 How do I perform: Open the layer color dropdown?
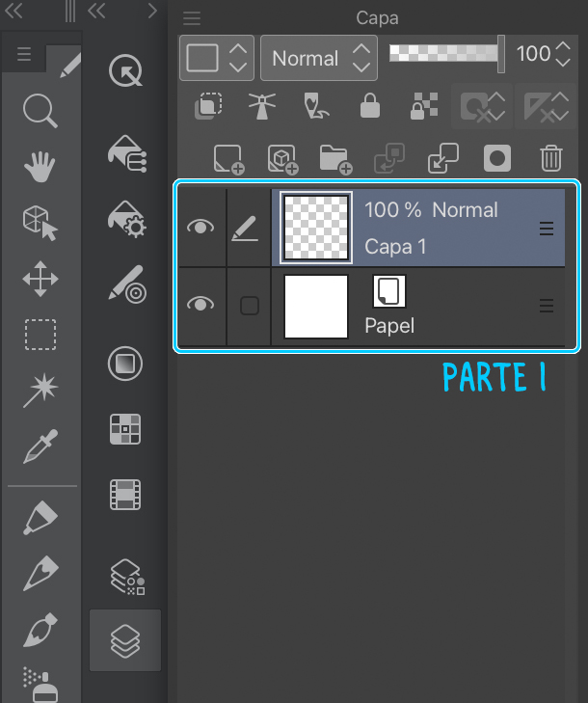[x=216, y=58]
